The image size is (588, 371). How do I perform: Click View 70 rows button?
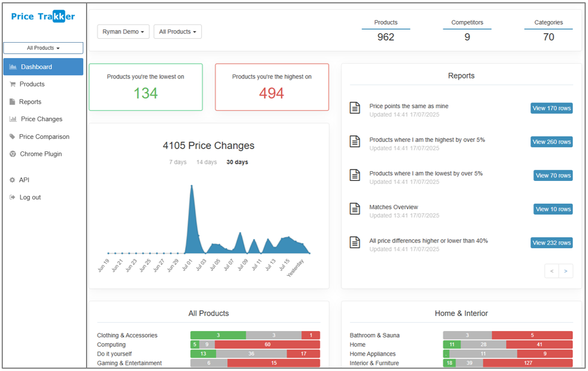pyautogui.click(x=553, y=176)
